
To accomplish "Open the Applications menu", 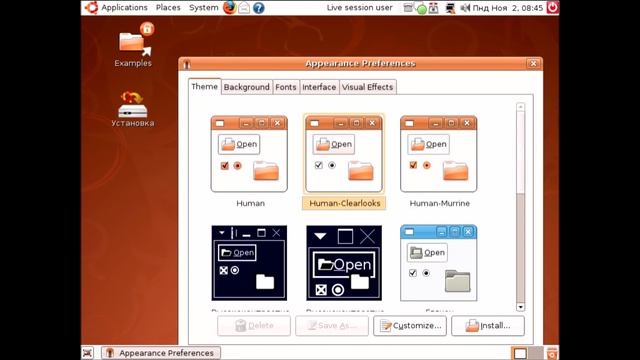I will point(124,7).
